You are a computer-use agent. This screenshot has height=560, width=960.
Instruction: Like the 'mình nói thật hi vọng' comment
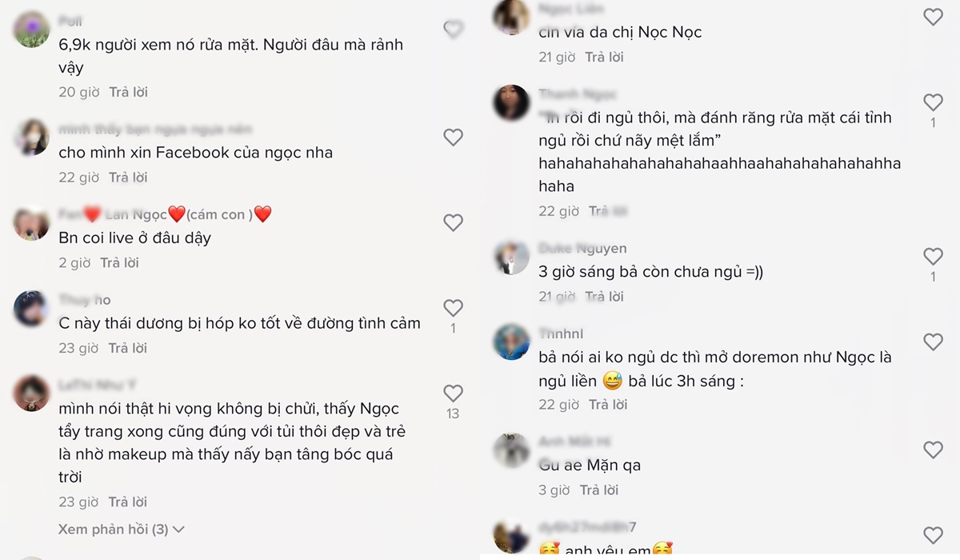tap(454, 394)
